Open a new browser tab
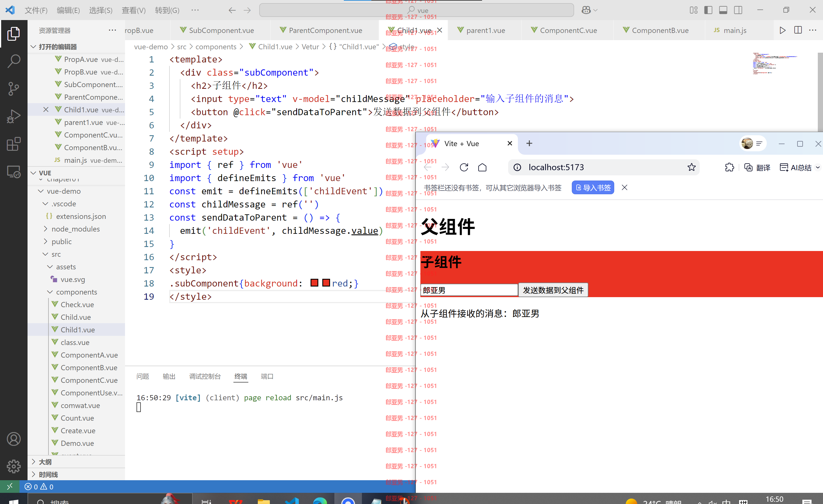 (x=529, y=144)
